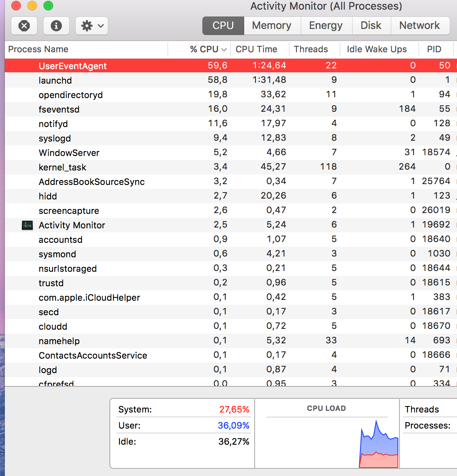Select the hidd process

click(231, 196)
